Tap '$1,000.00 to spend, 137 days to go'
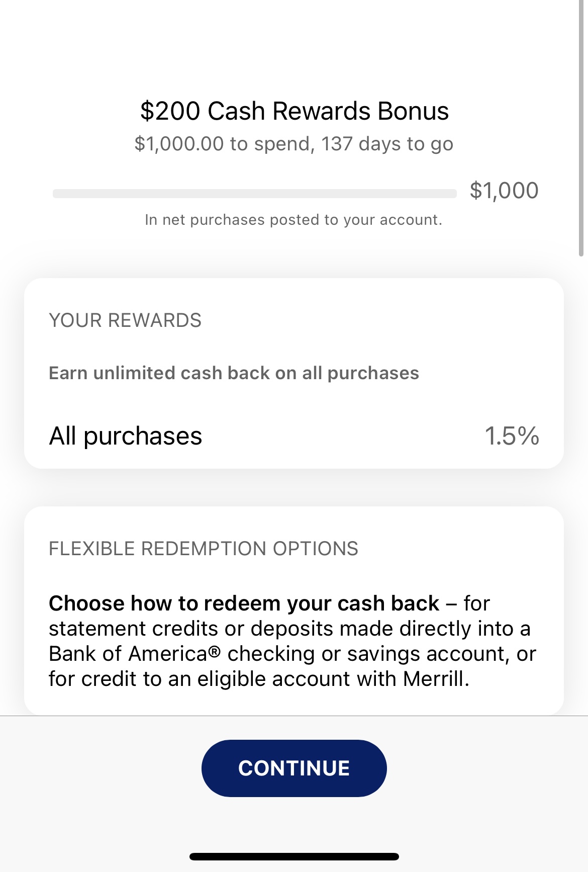Image resolution: width=588 pixels, height=872 pixels. pyautogui.click(x=294, y=144)
